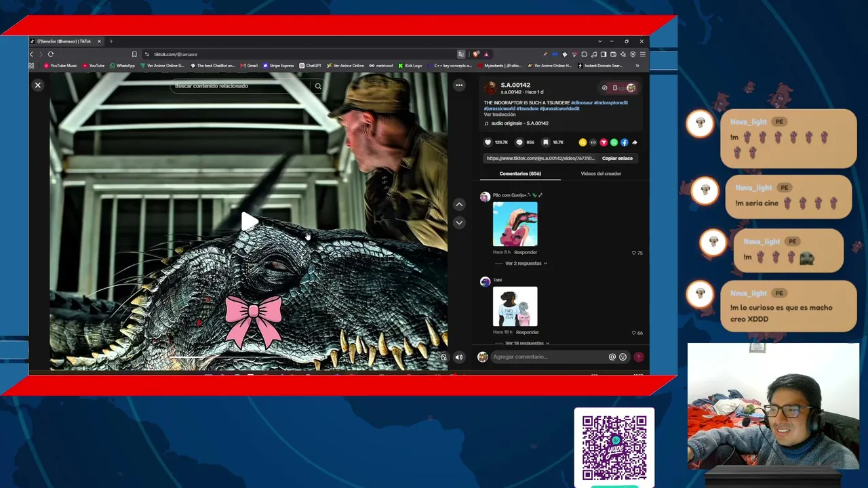Open the tab list dropdown arrow
Screen dimensions: 868x488
coord(599,41)
